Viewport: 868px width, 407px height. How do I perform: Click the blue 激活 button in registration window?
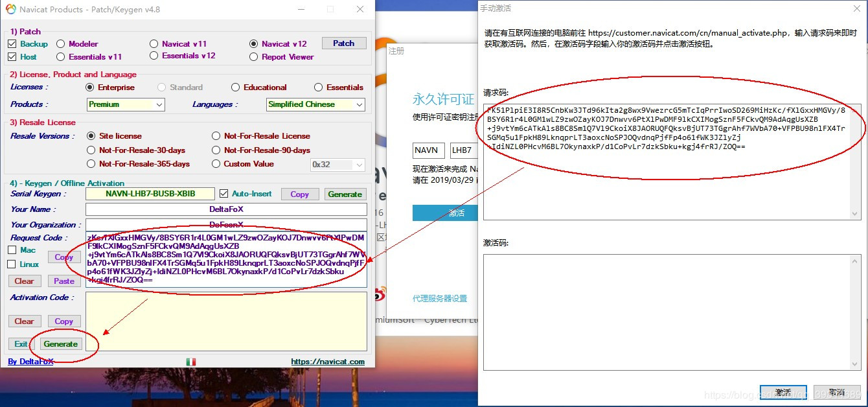[445, 213]
